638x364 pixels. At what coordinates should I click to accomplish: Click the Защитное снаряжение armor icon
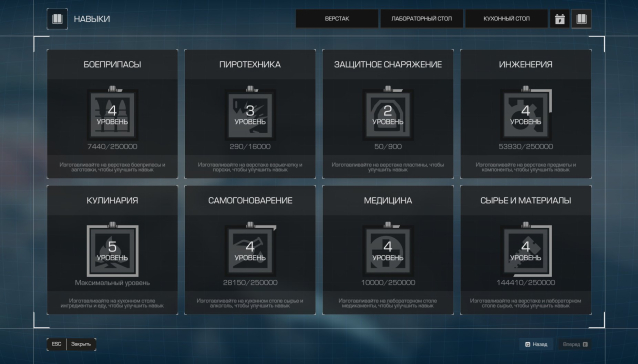(388, 114)
